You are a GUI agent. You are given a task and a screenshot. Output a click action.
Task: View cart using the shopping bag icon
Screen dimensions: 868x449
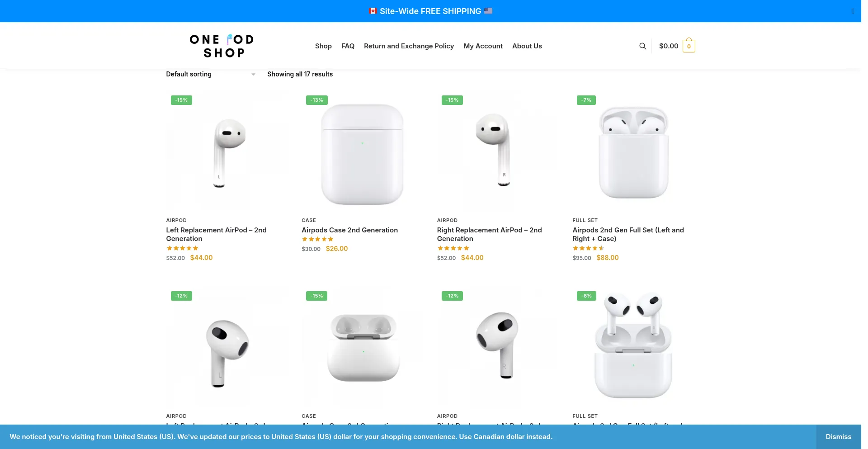point(688,46)
